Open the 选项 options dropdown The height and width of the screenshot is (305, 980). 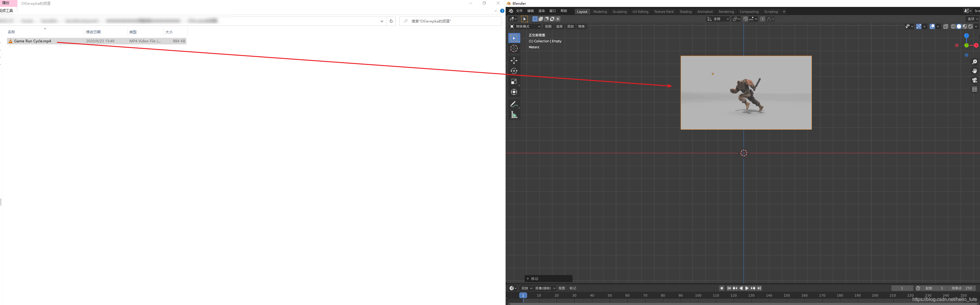click(x=973, y=19)
